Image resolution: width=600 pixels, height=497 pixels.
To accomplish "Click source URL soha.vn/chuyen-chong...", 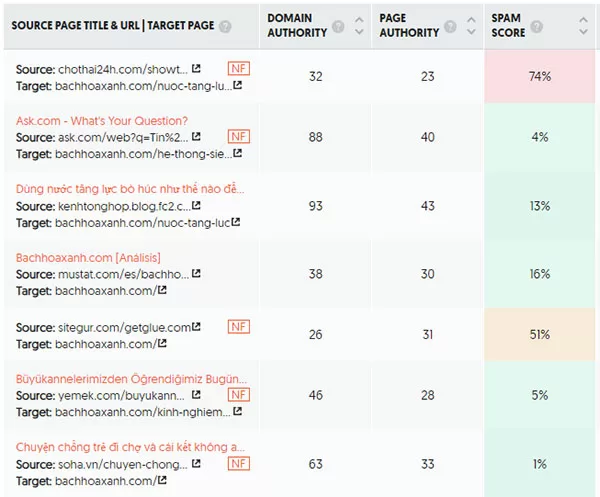I will pos(123,464).
